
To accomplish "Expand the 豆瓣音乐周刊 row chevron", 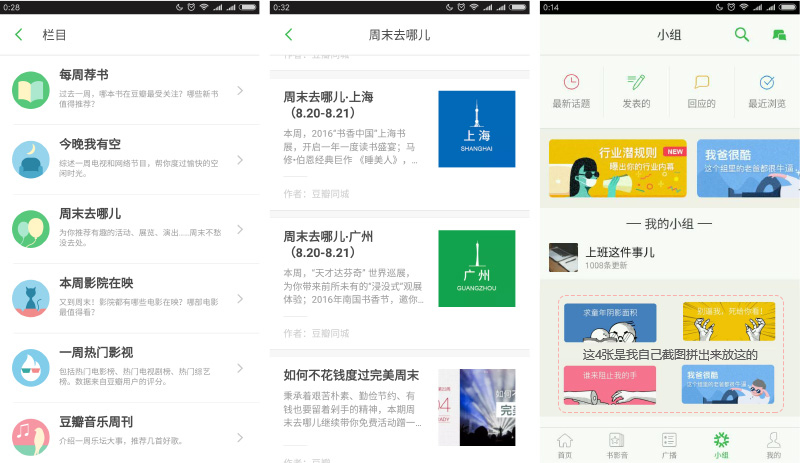I will point(240,437).
